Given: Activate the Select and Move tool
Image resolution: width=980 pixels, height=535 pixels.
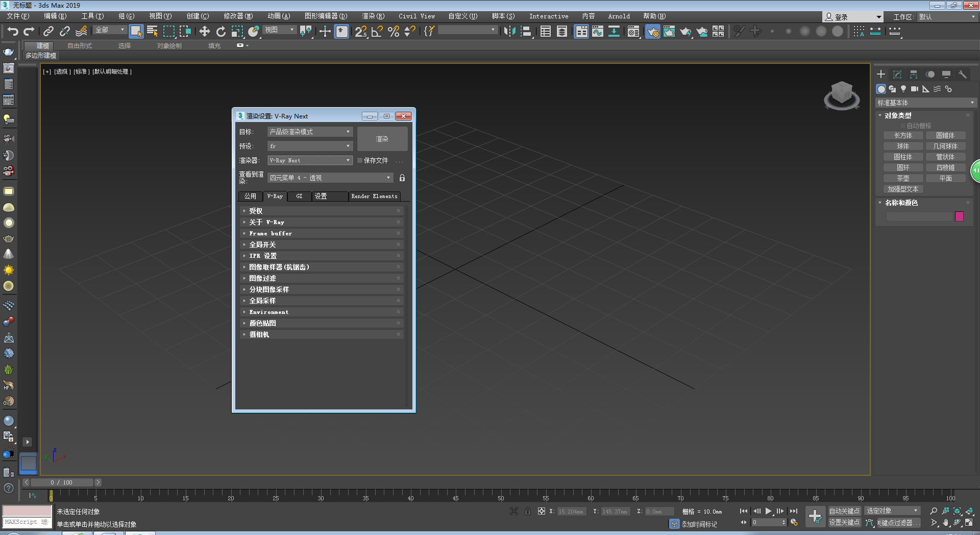Looking at the screenshot, I should [x=204, y=31].
